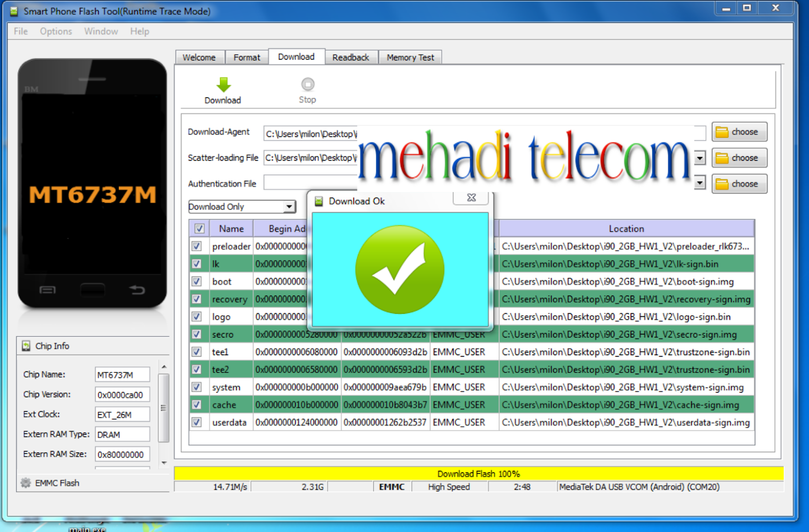Viewport: 809px width, 532px height.
Task: Click the folder icon for Authentication File choose
Action: pyautogui.click(x=722, y=184)
